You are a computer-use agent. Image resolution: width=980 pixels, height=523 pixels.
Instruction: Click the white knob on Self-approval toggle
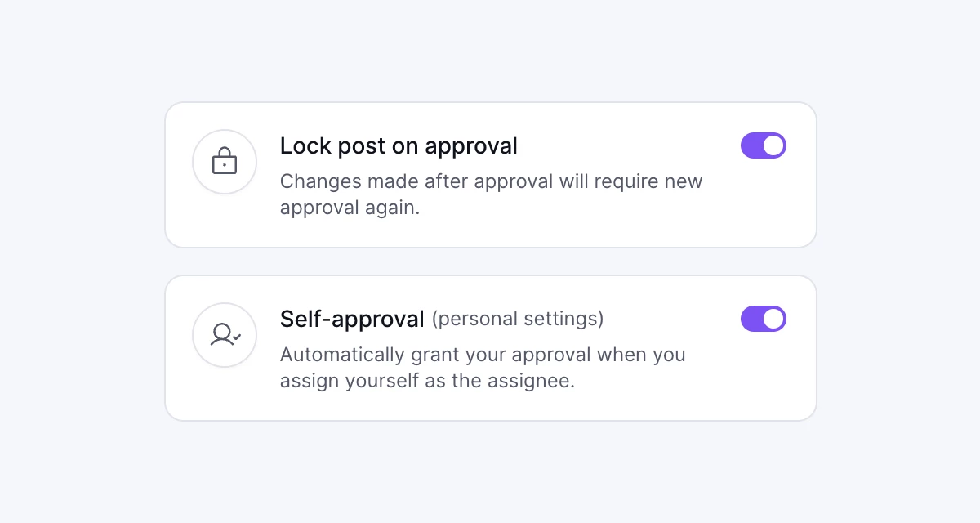773,319
